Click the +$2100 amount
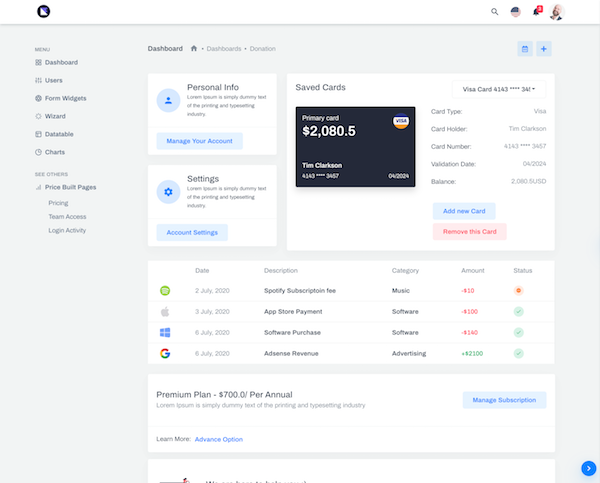600x483 pixels. [x=472, y=354]
